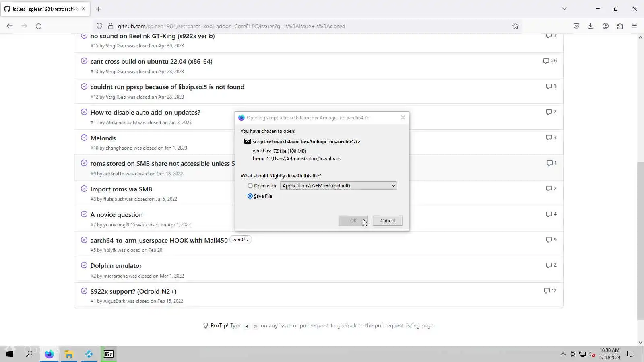Click OK in the download dialog
644x362 pixels.
[x=353, y=221]
